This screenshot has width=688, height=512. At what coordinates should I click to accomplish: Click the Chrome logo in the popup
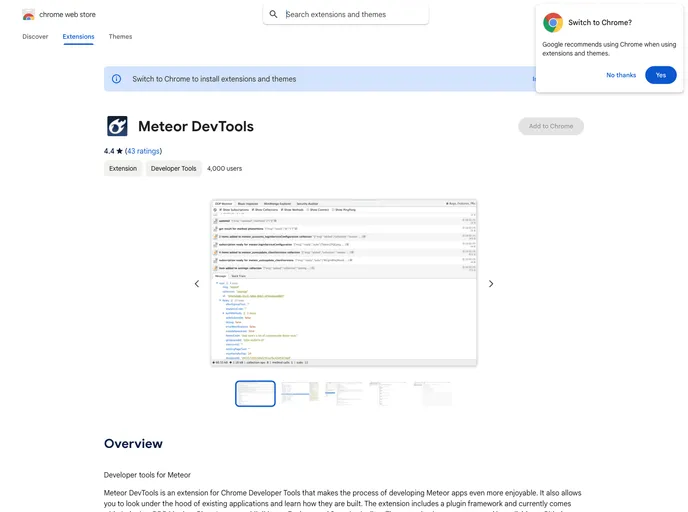(x=553, y=22)
